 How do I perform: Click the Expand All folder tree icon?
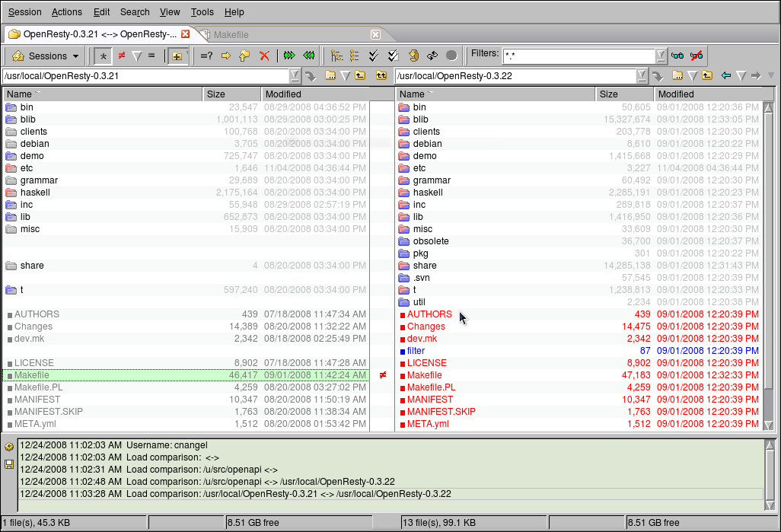[x=336, y=56]
